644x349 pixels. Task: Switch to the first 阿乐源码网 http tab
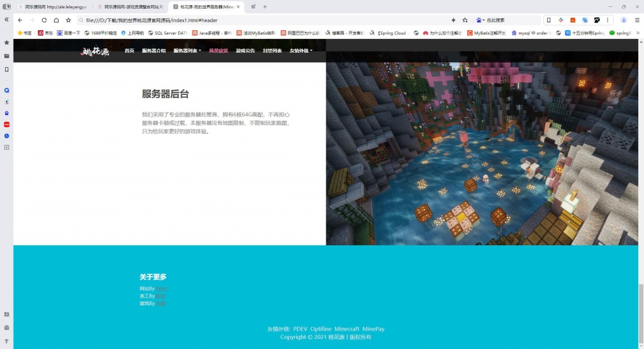pos(53,7)
